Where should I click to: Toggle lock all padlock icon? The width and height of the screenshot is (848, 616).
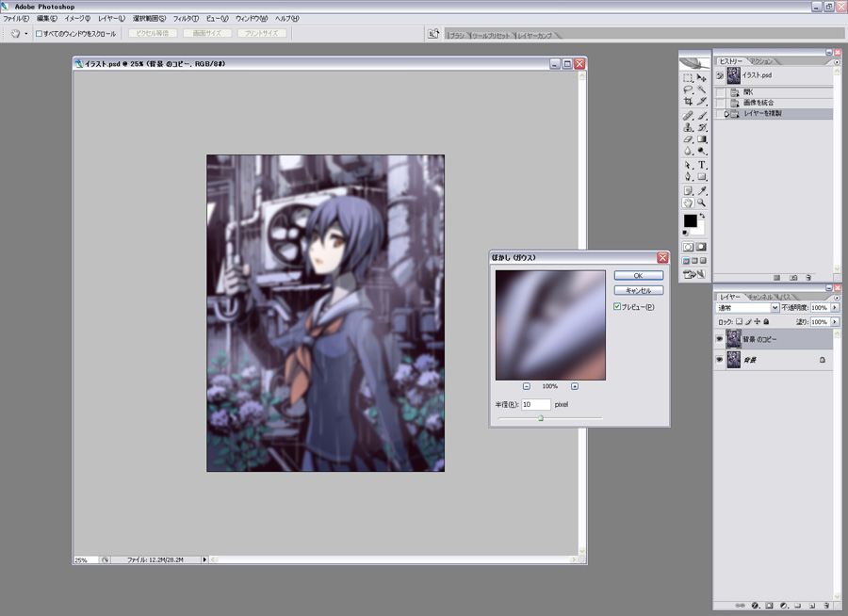tap(766, 321)
